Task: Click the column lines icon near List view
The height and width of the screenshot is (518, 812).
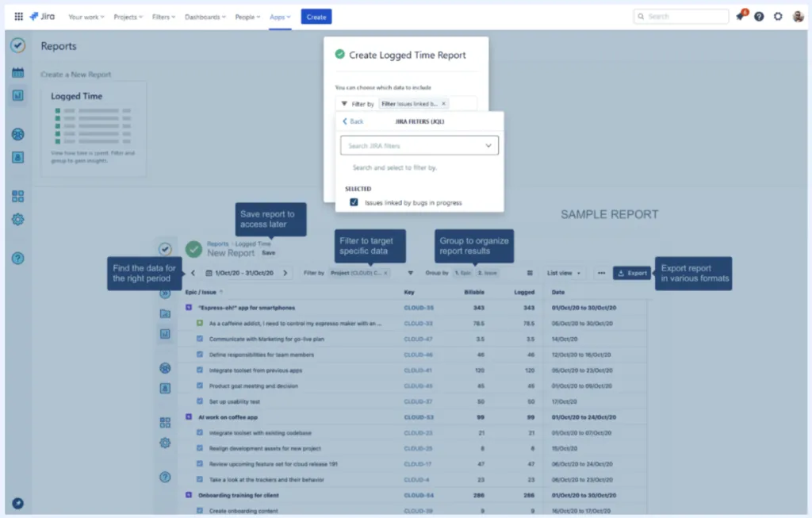Action: (x=530, y=273)
